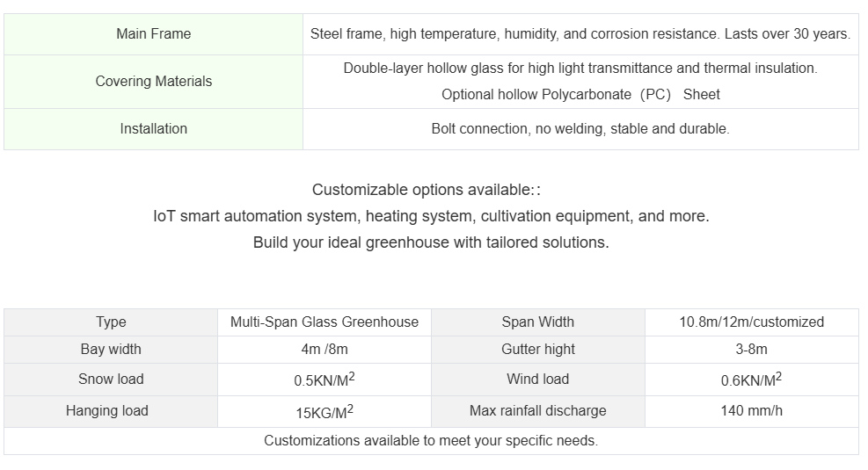The width and height of the screenshot is (868, 470).
Task: Select the Multi-Span Glass Greenhouse cell
Action: pos(325,322)
